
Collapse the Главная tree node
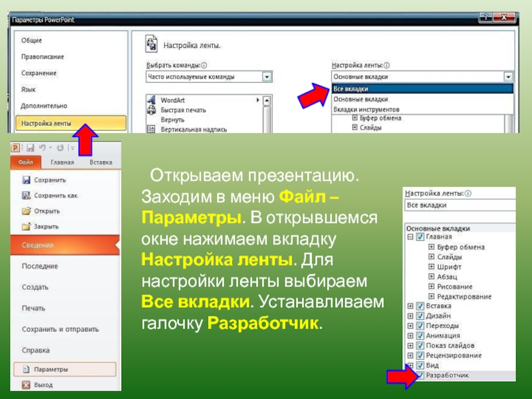tap(410, 237)
